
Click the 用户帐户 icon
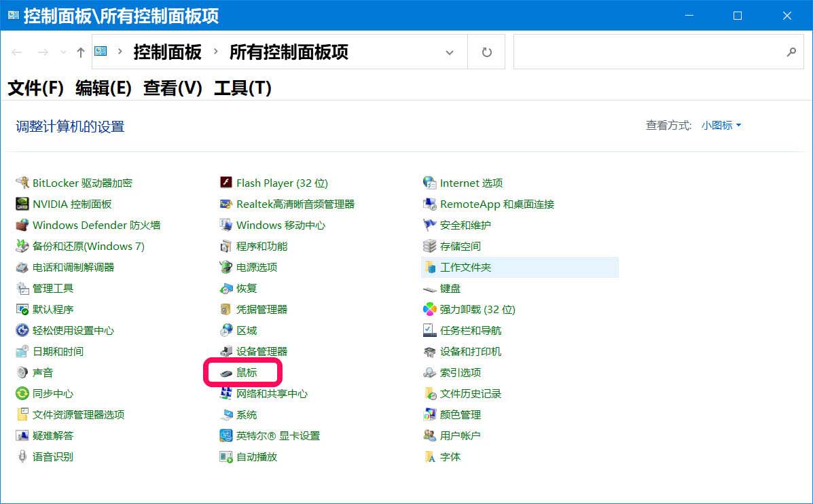point(430,435)
